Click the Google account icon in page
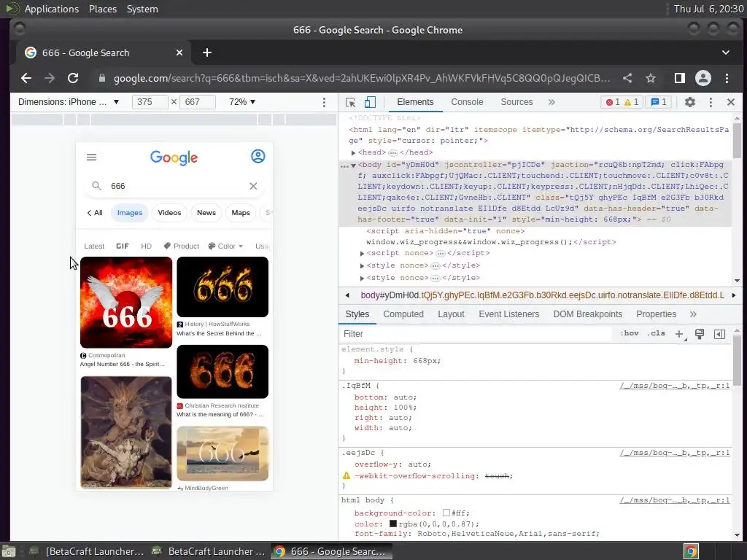 [258, 156]
